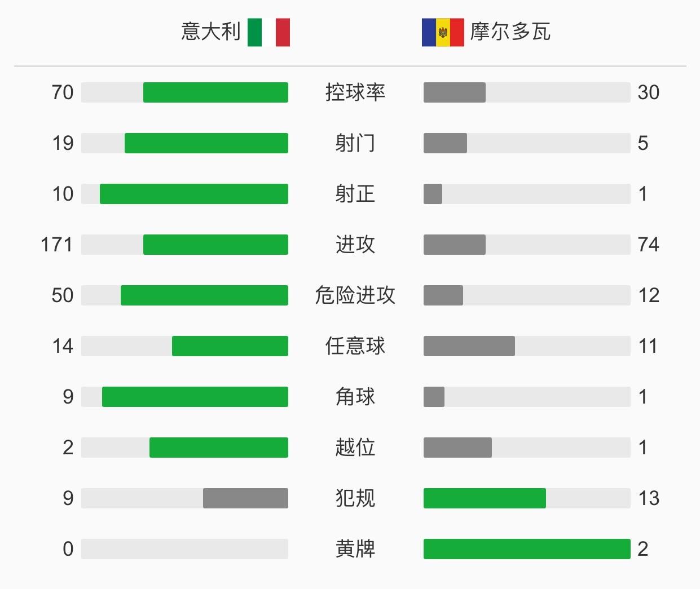
Task: Click Moldova's green 犯规 bar
Action: 485,498
